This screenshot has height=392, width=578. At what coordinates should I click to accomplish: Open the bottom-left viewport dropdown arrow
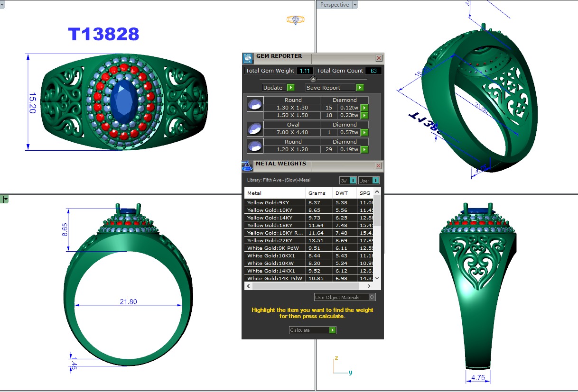point(6,200)
